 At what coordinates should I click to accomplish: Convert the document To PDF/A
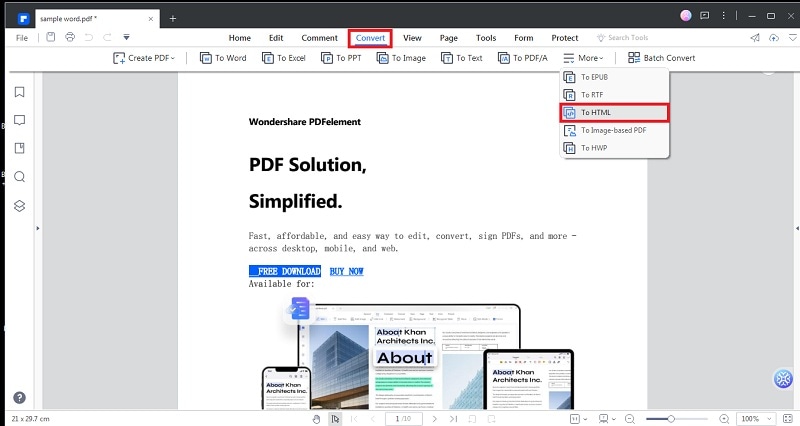click(x=522, y=58)
